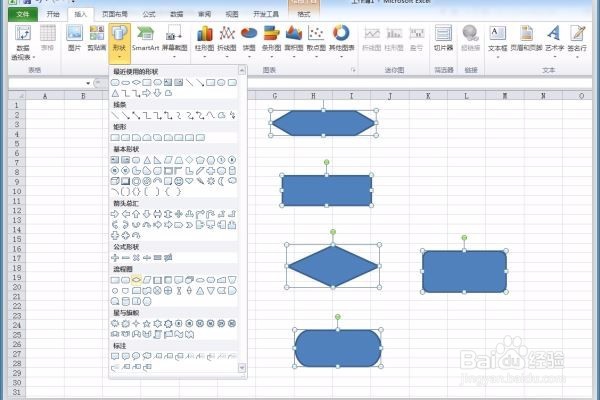Select the smiley face basic shape
This screenshot has height=400, width=600.
pos(178,181)
